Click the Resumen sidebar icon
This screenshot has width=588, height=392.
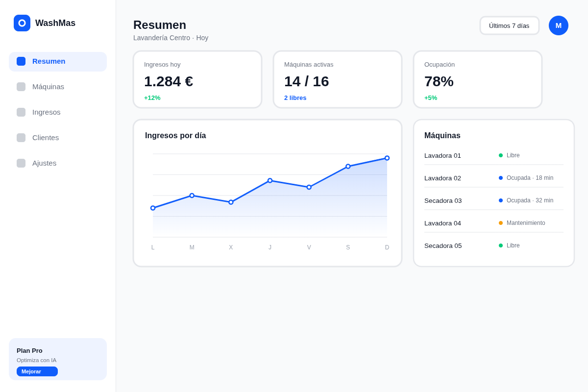(21, 61)
